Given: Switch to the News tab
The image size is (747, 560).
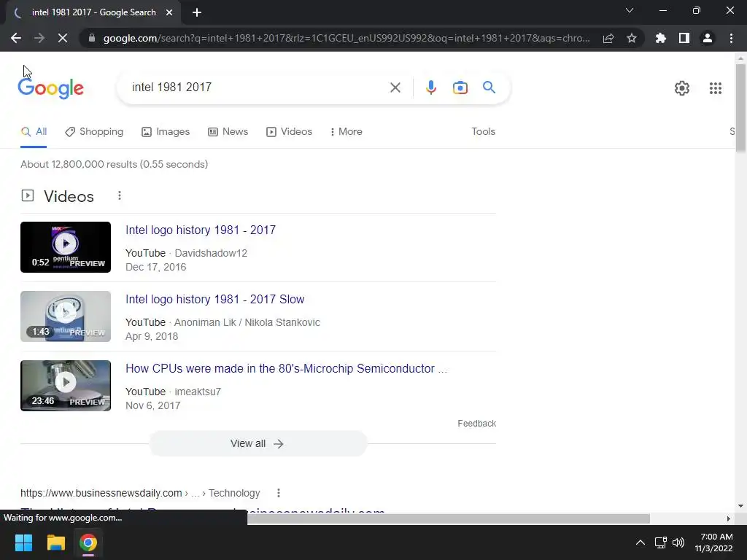Looking at the screenshot, I should (228, 132).
